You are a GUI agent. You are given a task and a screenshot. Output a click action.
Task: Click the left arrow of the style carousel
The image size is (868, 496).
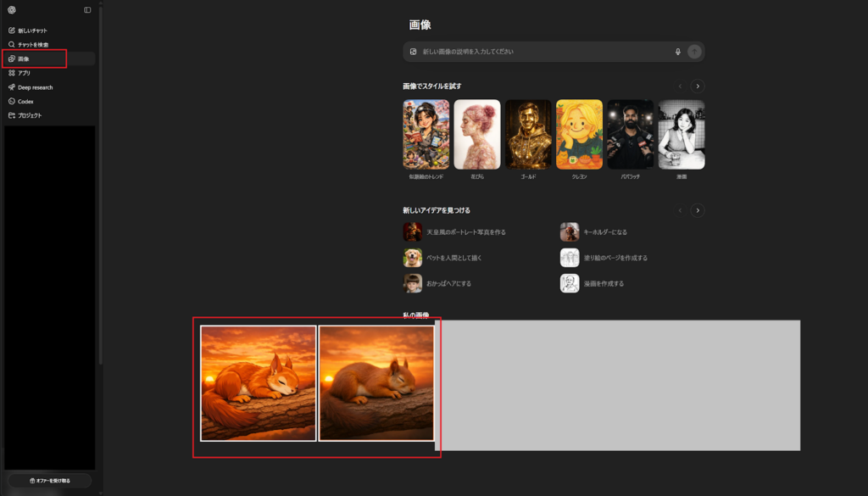(680, 86)
